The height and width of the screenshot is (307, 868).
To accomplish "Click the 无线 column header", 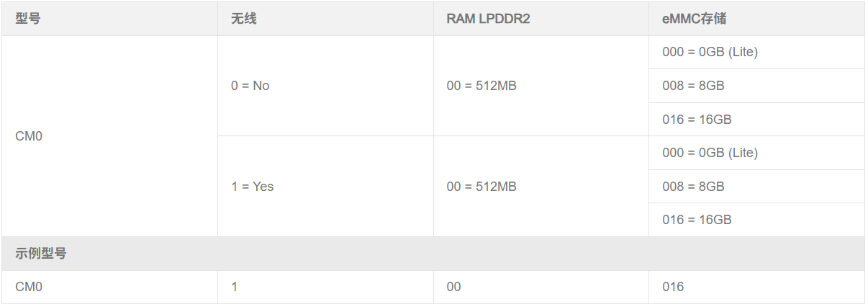I will [244, 19].
